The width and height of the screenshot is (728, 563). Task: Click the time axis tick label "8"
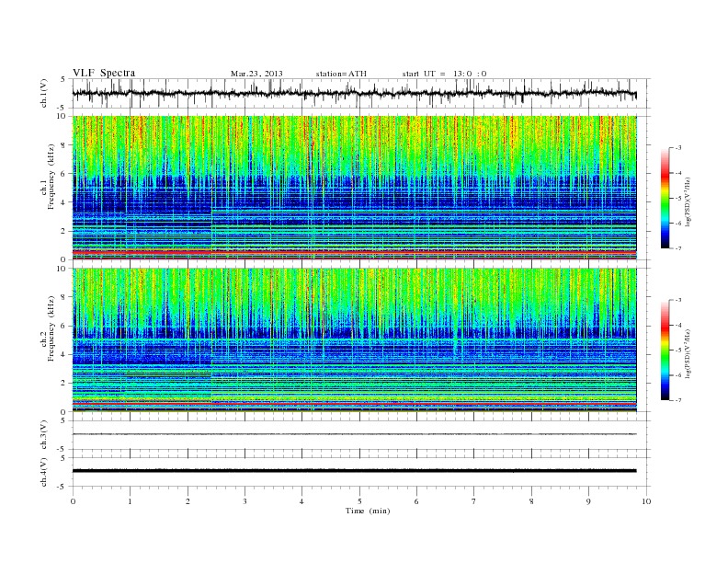tap(531, 501)
